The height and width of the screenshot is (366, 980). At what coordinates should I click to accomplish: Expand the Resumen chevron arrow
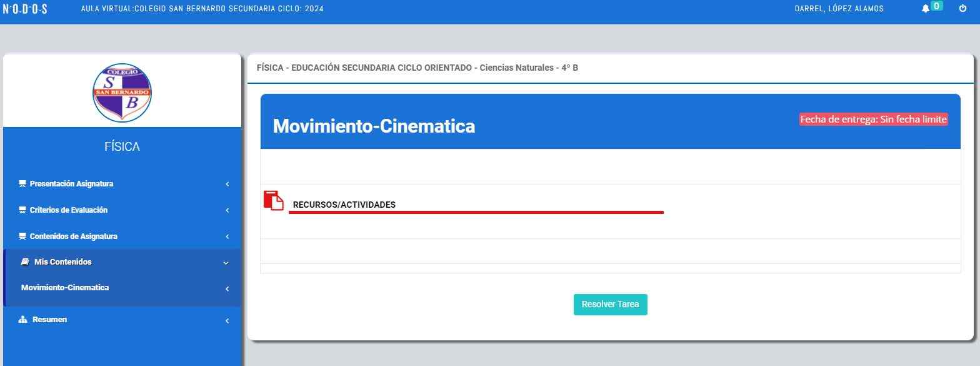227,320
